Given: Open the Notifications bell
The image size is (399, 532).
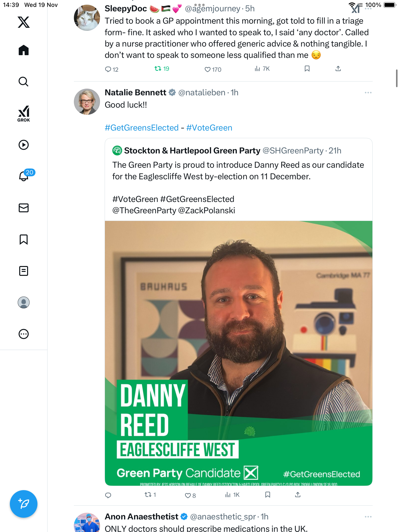Looking at the screenshot, I should (24, 176).
